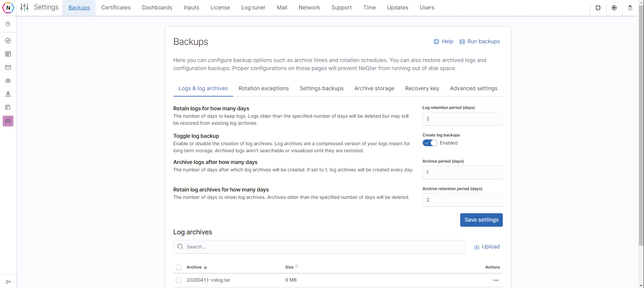Sort by Archive column arrow
This screenshot has width=644, height=288.
coord(206,267)
